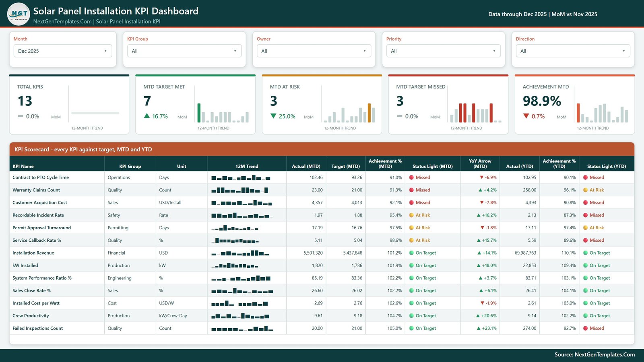Click the YTD actual value 69,987,763

click(525, 253)
